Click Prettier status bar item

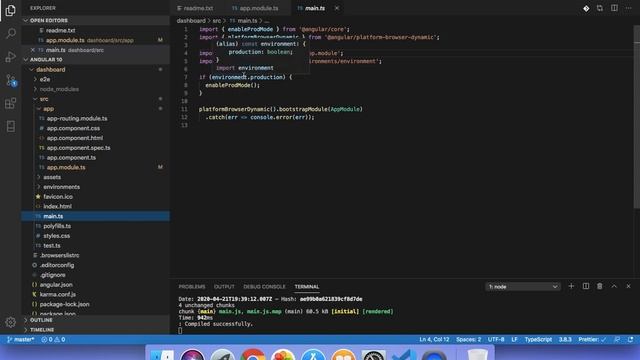click(x=592, y=340)
